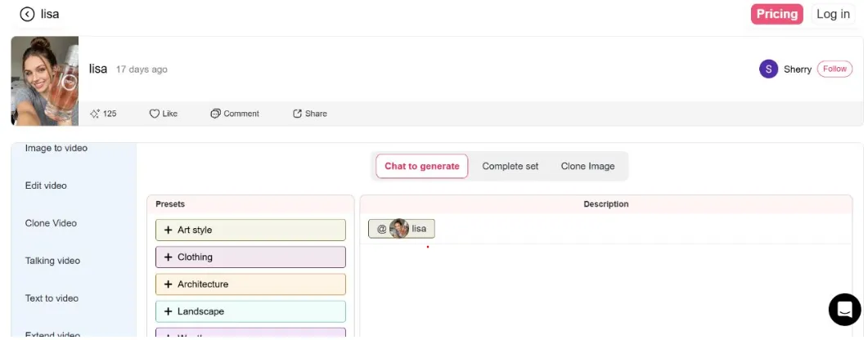868x340 pixels.
Task: Click the back arrow icon beside lisa
Action: [27, 15]
